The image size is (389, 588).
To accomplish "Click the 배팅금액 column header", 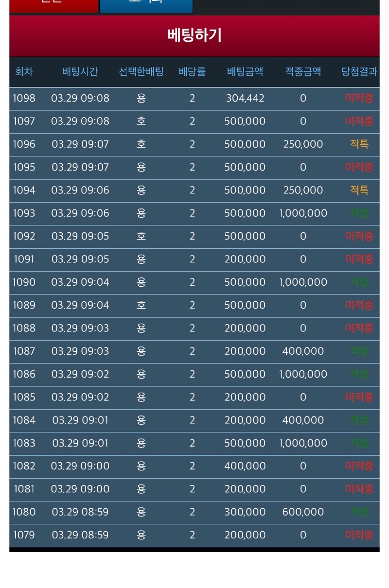I will pos(245,72).
